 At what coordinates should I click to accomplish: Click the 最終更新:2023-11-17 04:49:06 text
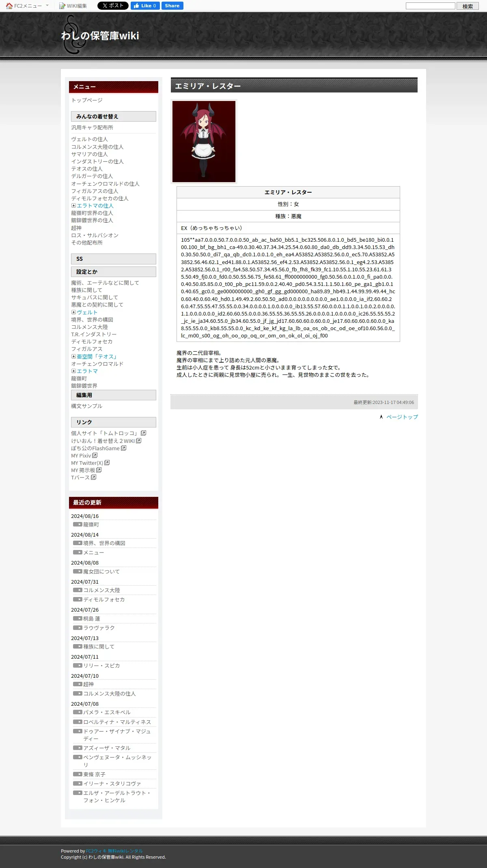click(384, 402)
